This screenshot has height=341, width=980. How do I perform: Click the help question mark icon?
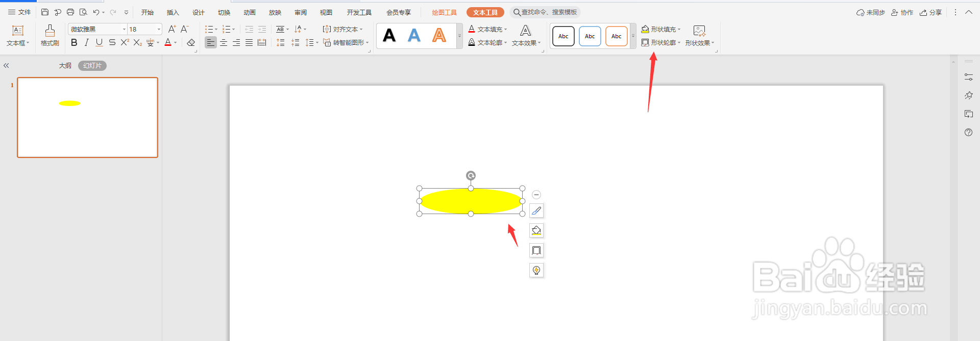coord(968,133)
